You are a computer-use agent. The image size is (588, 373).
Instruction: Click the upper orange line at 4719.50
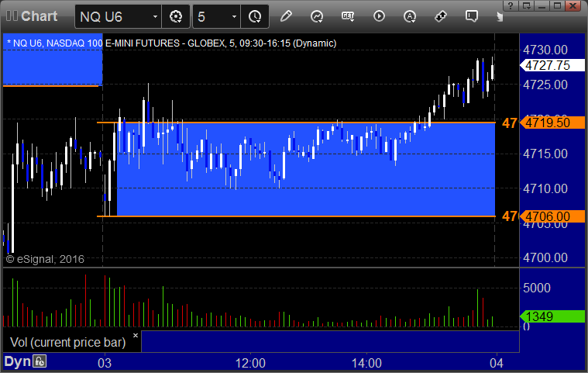click(296, 123)
